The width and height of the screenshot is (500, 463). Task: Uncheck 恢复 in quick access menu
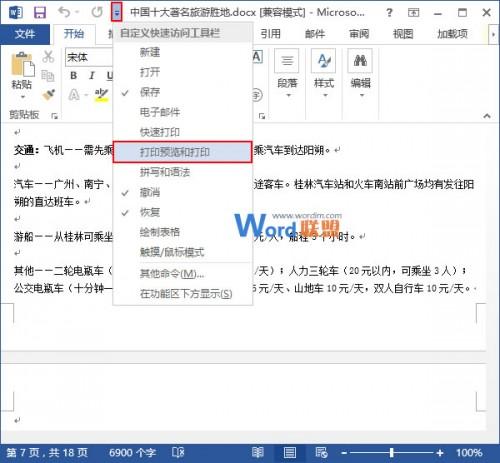pos(182,212)
